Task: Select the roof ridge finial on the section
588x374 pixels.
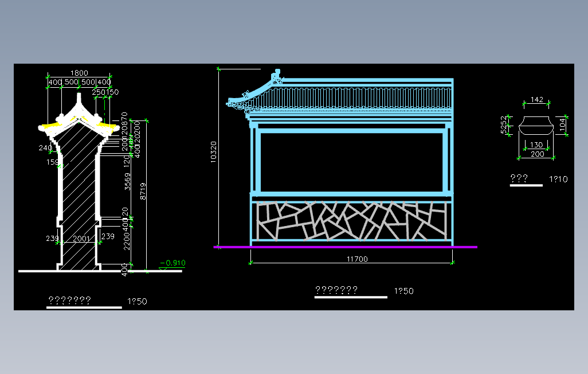Action: tap(79, 99)
